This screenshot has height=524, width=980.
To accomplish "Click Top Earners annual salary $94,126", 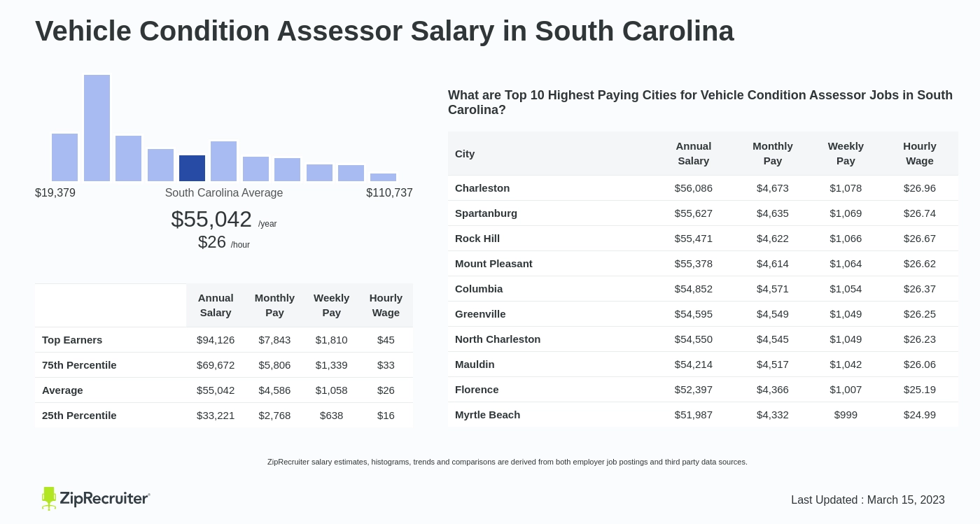I will click(216, 340).
